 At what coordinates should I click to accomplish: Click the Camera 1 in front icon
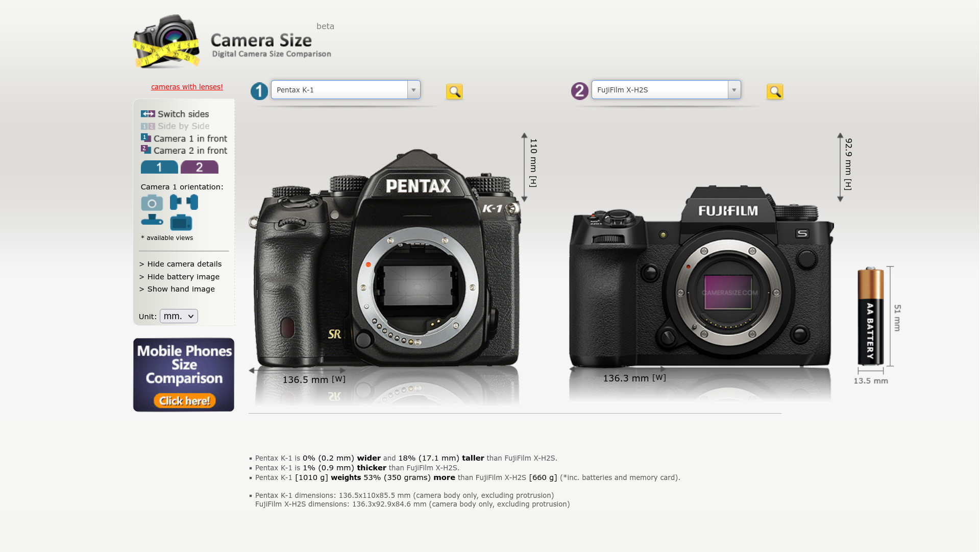coord(146,138)
